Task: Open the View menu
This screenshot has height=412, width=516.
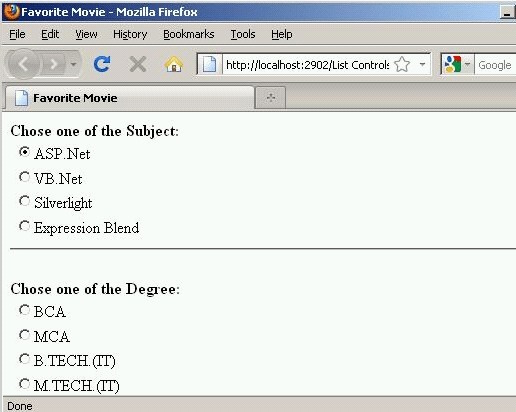Action: click(86, 34)
